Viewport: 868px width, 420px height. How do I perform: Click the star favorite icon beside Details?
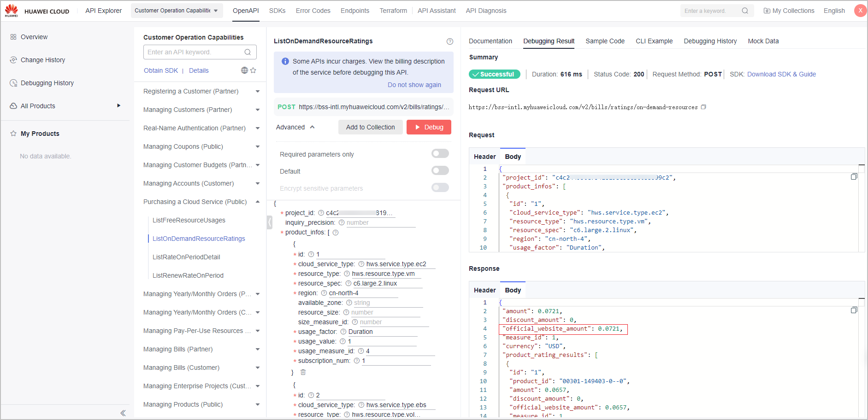pos(253,70)
